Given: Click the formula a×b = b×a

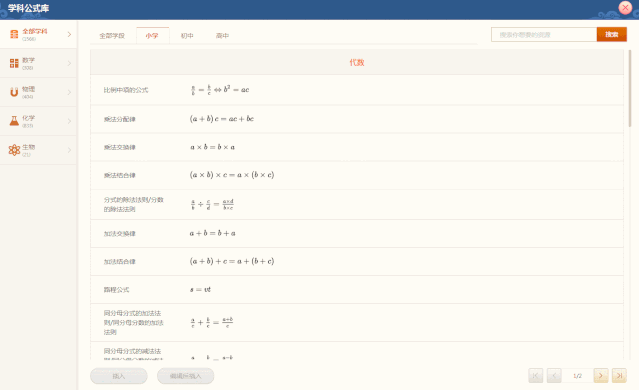Looking at the screenshot, I should click(212, 147).
